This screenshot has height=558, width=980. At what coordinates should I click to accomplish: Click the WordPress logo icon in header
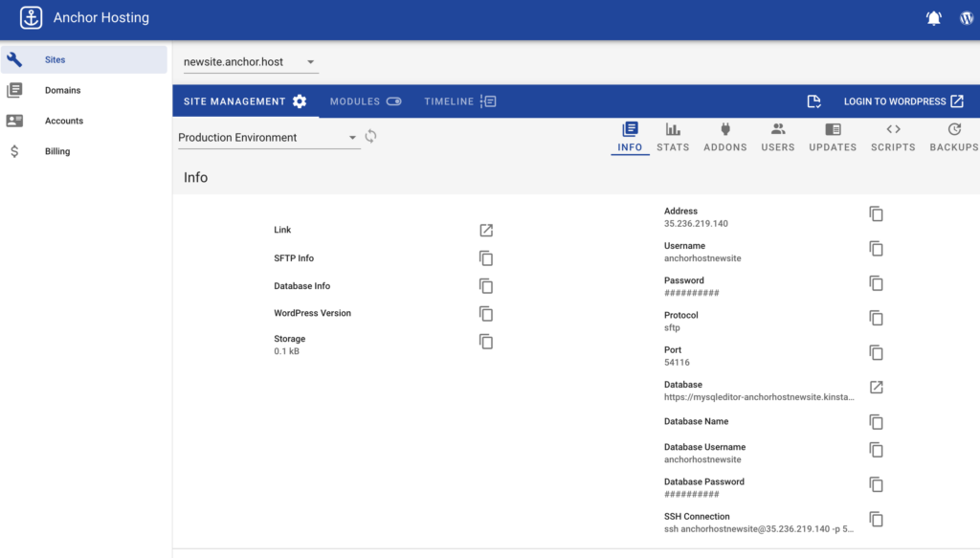pos(967,18)
